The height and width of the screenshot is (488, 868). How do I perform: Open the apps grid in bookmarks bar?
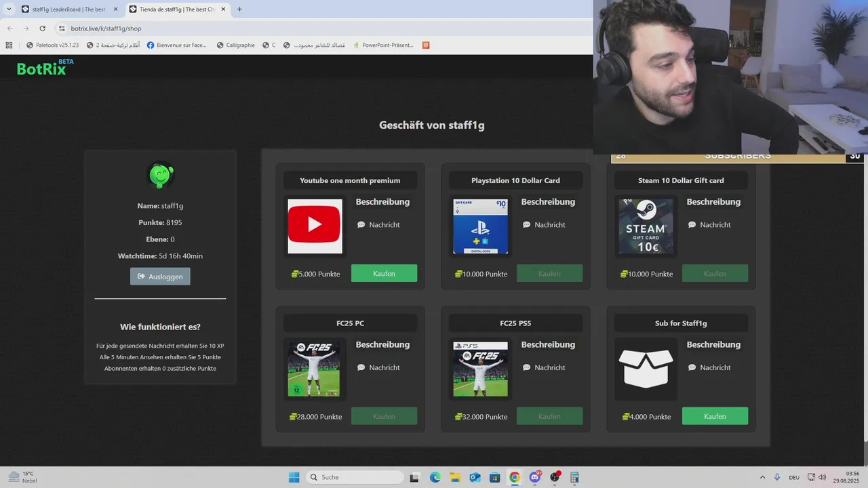pyautogui.click(x=9, y=45)
